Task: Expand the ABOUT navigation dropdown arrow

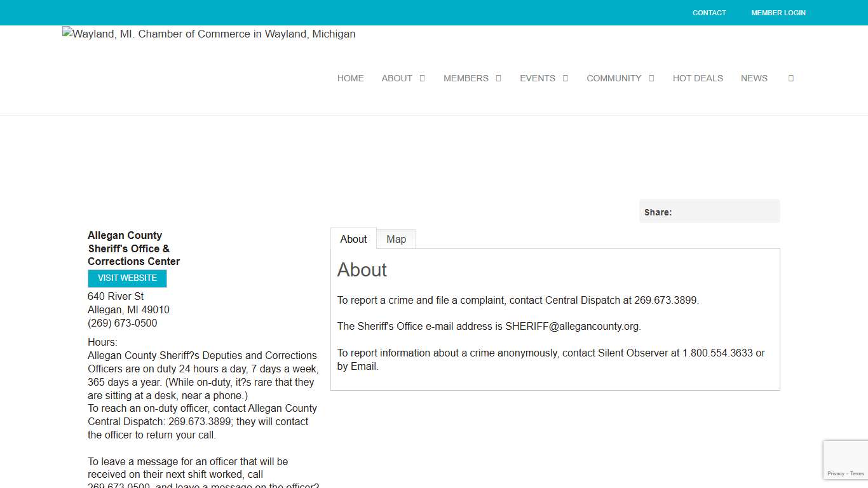Action: coord(422,78)
